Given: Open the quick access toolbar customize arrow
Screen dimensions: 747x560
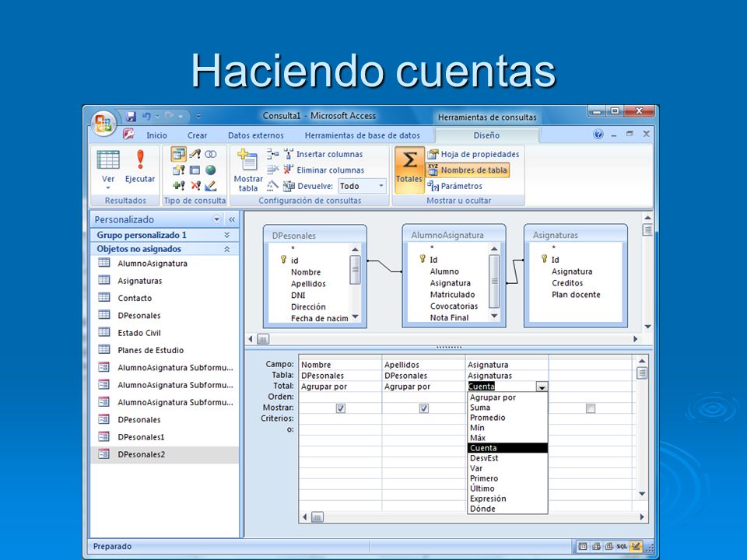Looking at the screenshot, I should click(198, 116).
